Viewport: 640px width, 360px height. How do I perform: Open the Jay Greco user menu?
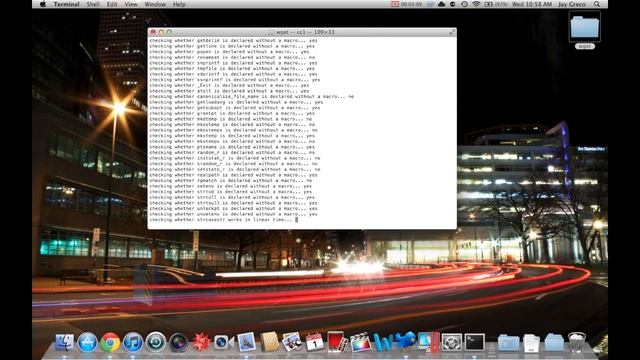click(571, 4)
